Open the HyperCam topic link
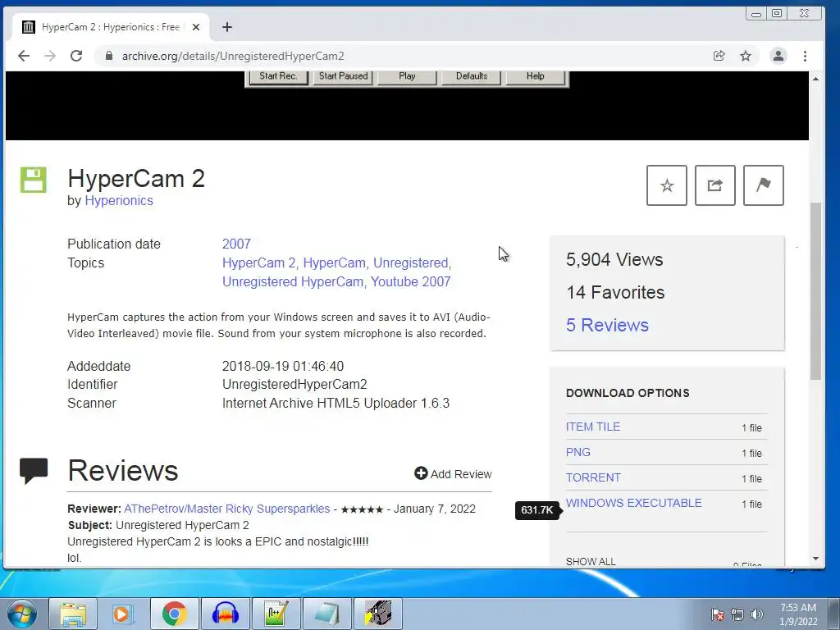This screenshot has height=630, width=840. [x=335, y=263]
